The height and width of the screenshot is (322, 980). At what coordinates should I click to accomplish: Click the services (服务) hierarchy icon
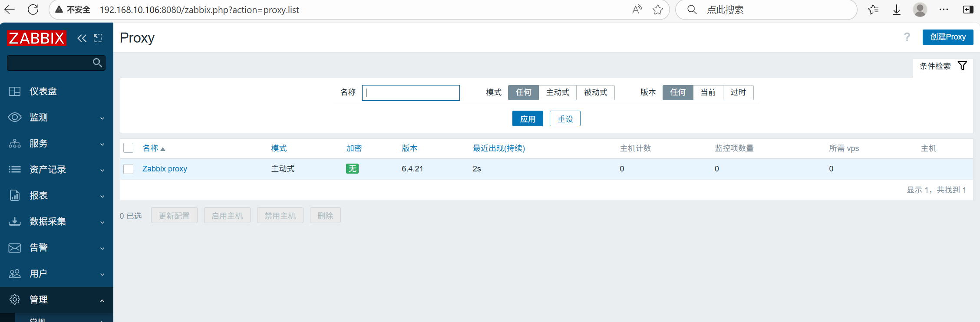[x=15, y=143]
